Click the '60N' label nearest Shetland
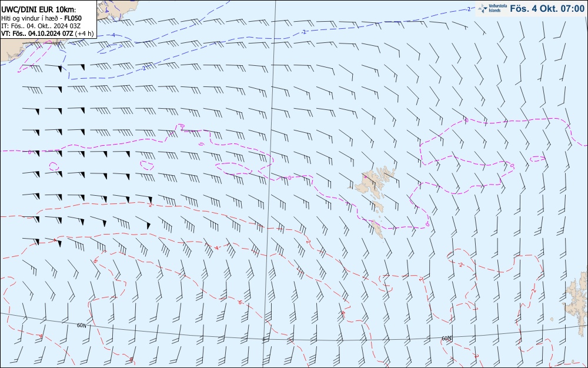This screenshot has height=368, width=588. [446, 339]
